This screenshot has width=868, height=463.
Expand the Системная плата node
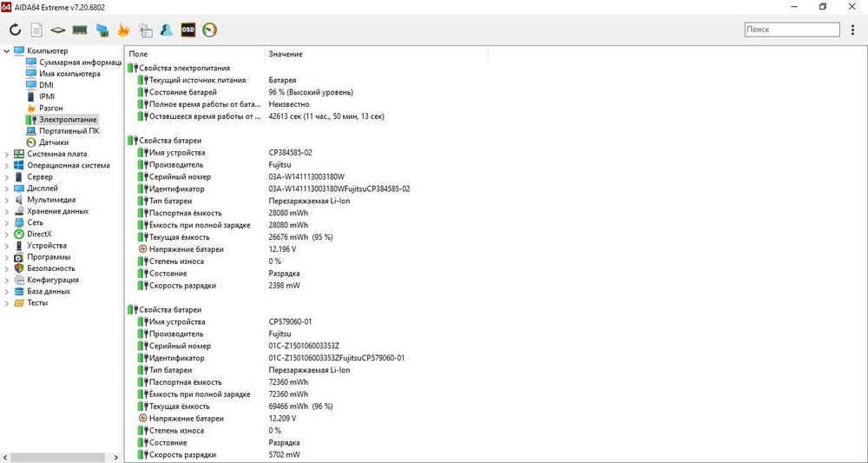6,154
